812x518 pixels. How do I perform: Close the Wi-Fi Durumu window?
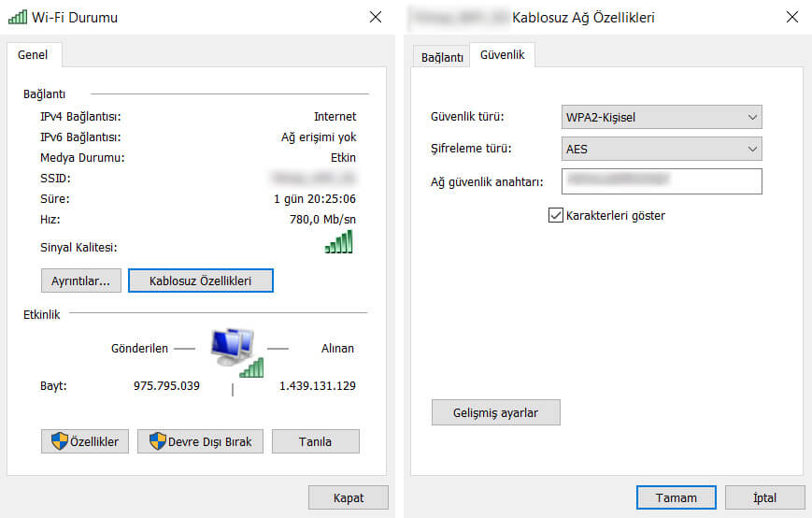pos(376,17)
